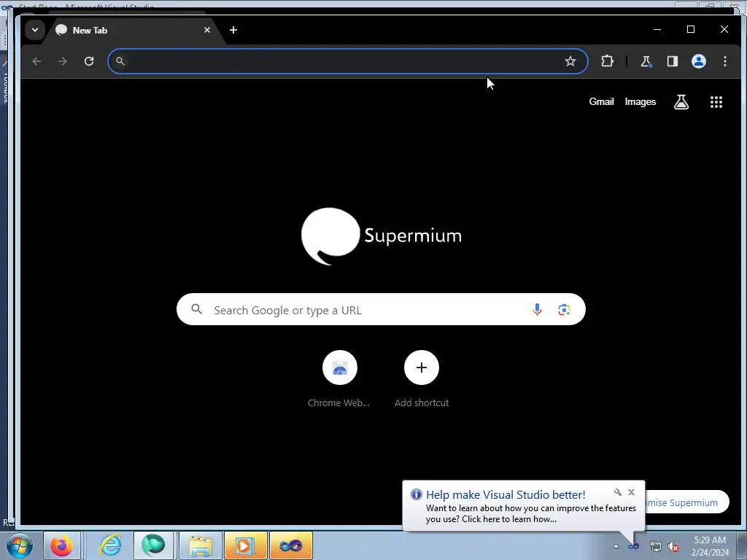Screen dimensions: 747x560
Task: Open the Chrome Web Store shortcut
Action: click(339, 379)
